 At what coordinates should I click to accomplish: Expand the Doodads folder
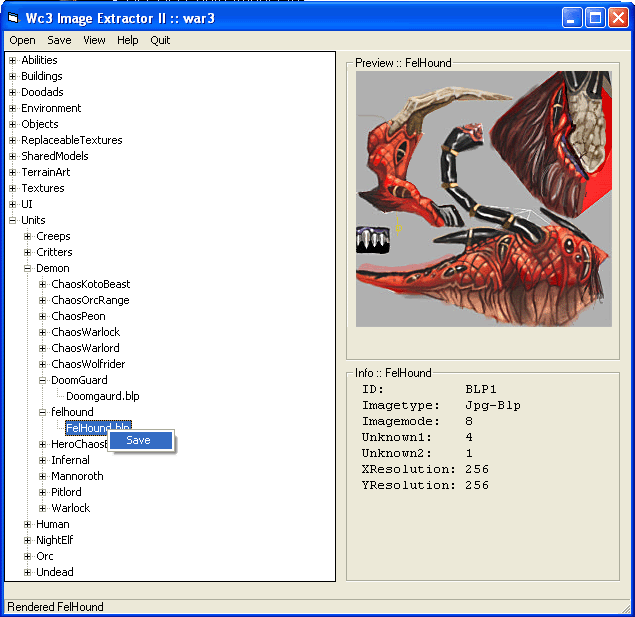click(13, 92)
